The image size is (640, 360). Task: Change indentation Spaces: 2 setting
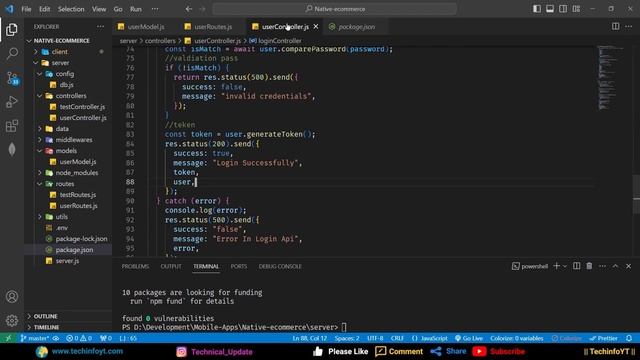point(347,338)
